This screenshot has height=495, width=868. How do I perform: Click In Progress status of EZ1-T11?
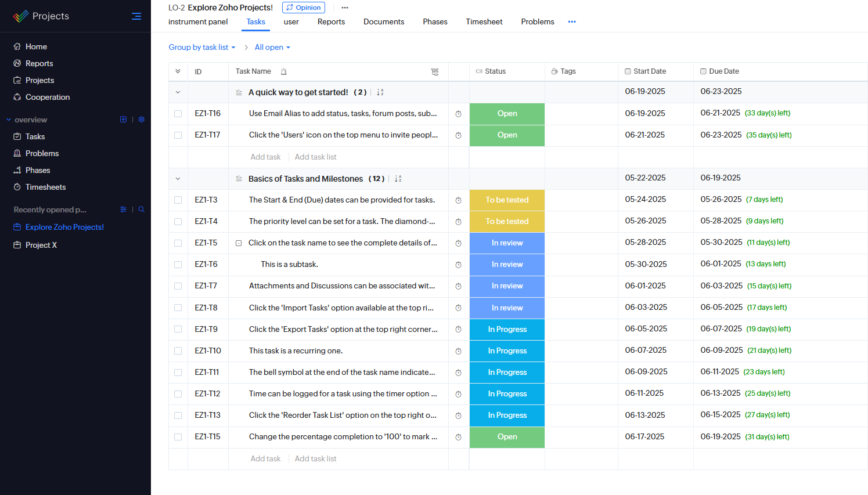pyautogui.click(x=507, y=373)
